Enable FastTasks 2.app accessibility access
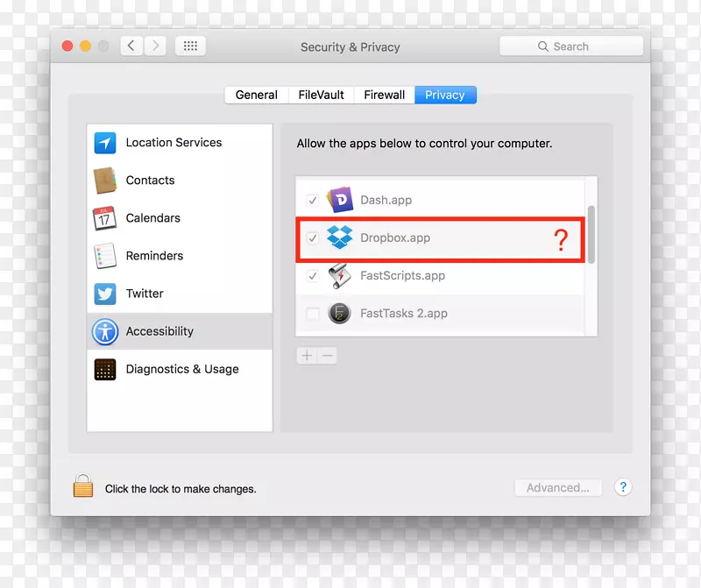The image size is (701, 588). click(x=313, y=314)
